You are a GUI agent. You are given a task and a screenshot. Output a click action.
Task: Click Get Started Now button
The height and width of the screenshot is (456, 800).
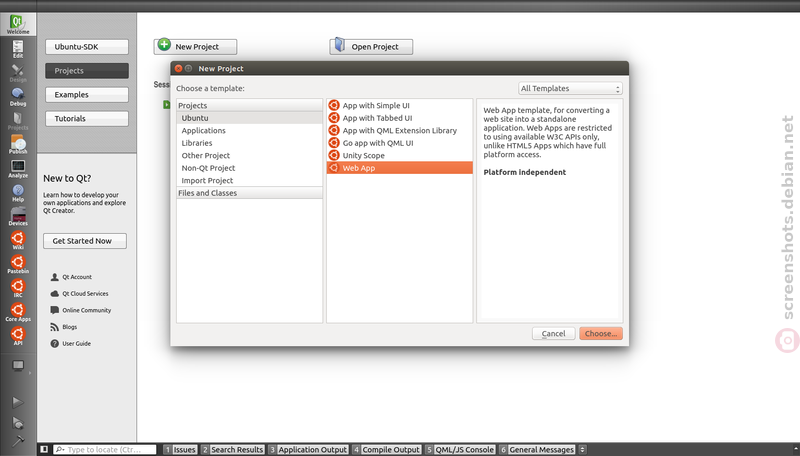coord(85,241)
